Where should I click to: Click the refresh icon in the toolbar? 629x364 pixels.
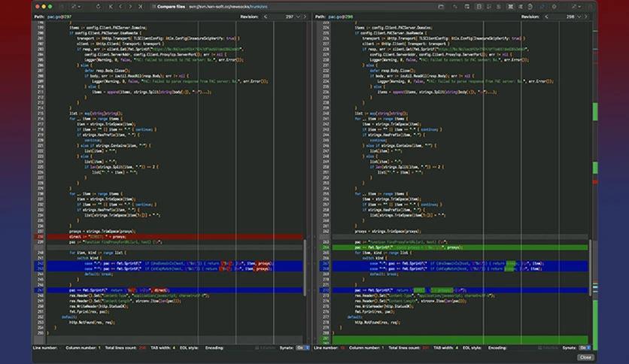[99, 7]
